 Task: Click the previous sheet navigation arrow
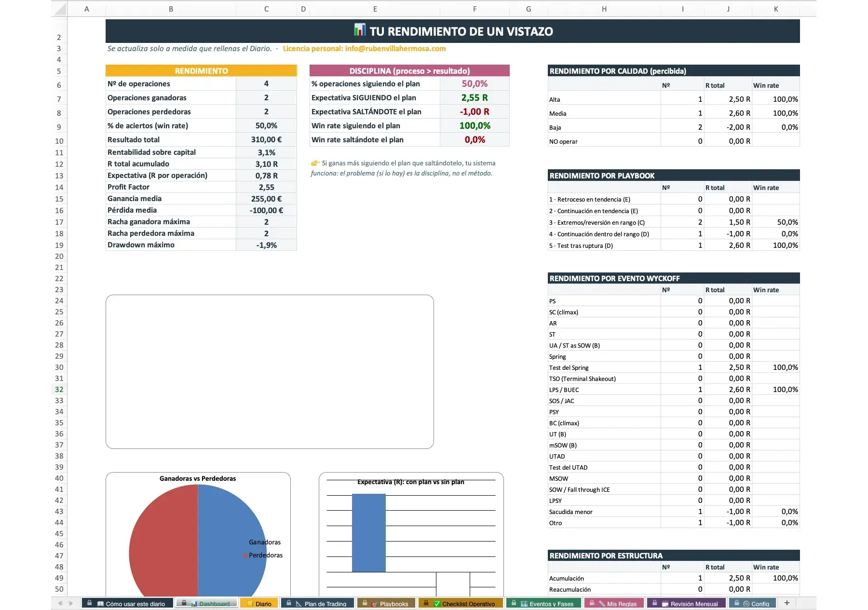point(60,603)
